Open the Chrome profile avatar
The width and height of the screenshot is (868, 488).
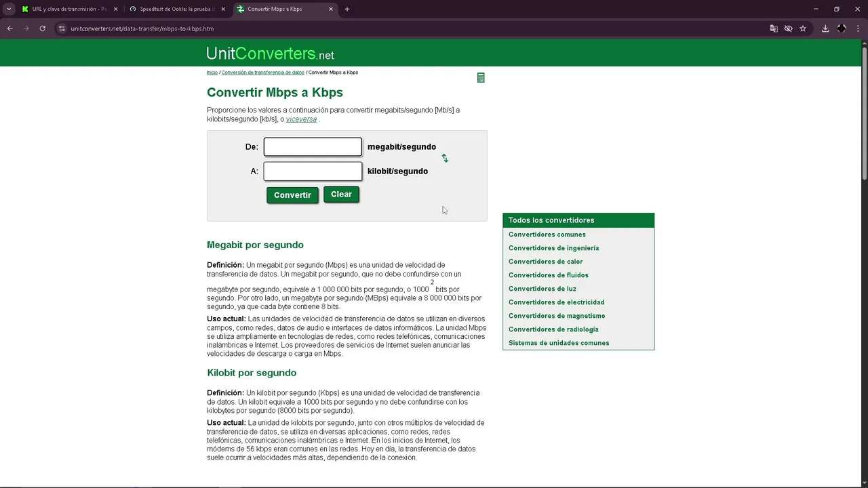click(842, 28)
